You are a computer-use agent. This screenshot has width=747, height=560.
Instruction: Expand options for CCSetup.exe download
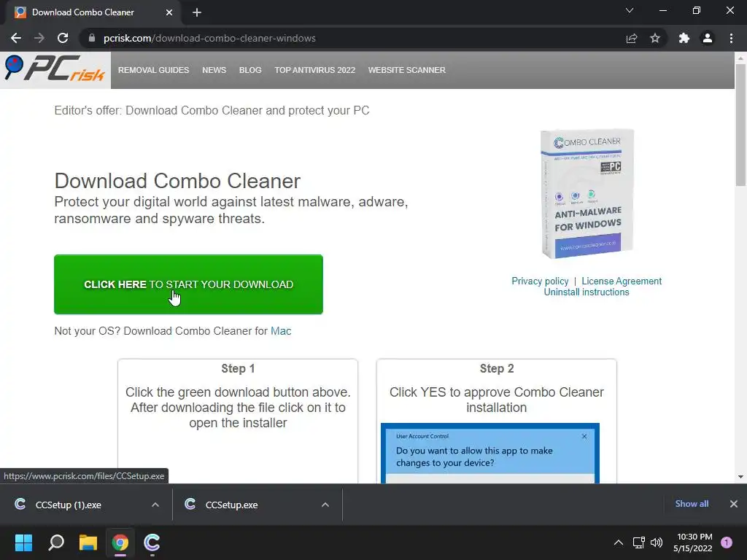(325, 505)
